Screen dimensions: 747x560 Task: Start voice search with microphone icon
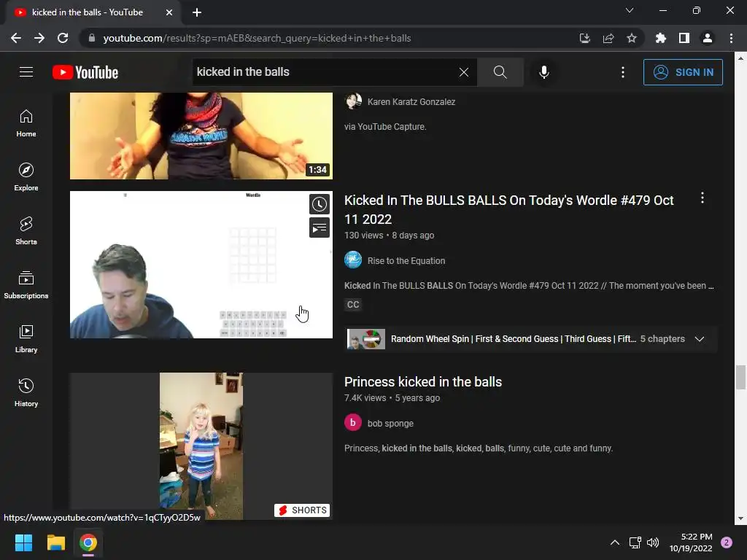tap(544, 72)
